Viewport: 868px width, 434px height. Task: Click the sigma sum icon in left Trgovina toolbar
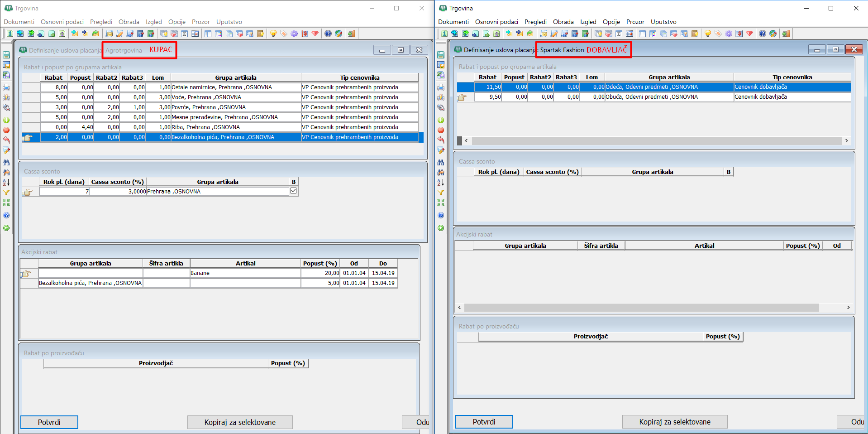(x=185, y=34)
